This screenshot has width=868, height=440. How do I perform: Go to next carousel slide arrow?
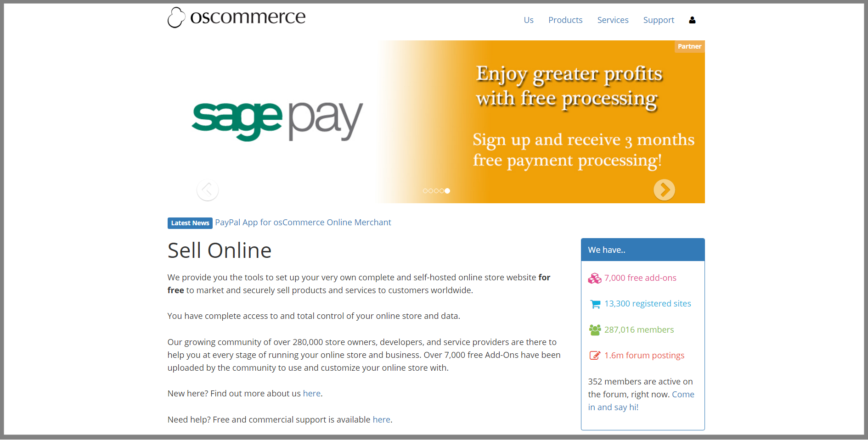point(664,190)
